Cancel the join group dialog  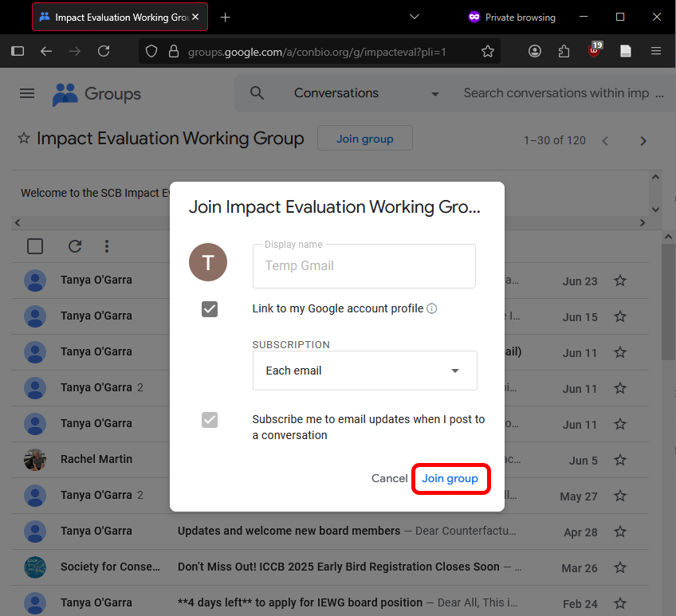click(389, 479)
